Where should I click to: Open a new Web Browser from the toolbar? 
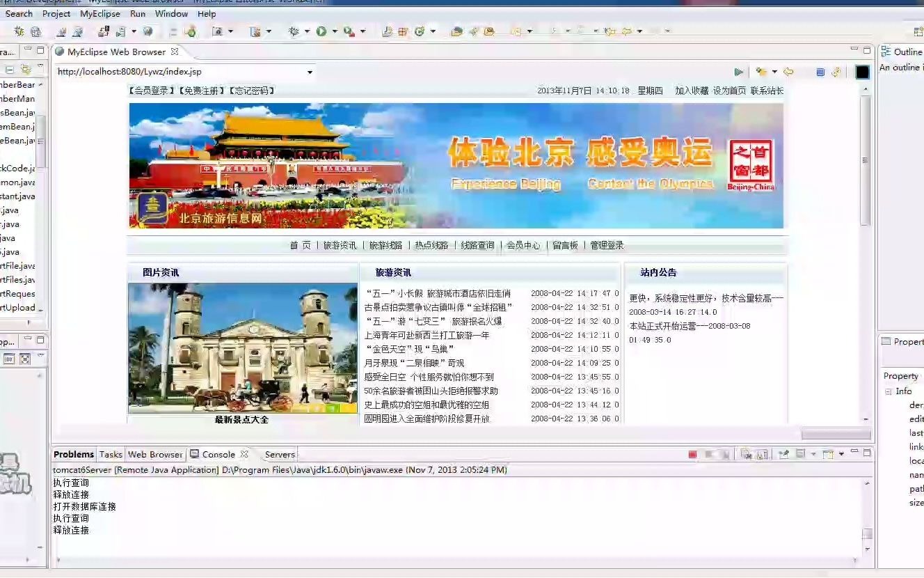pyautogui.click(x=148, y=31)
